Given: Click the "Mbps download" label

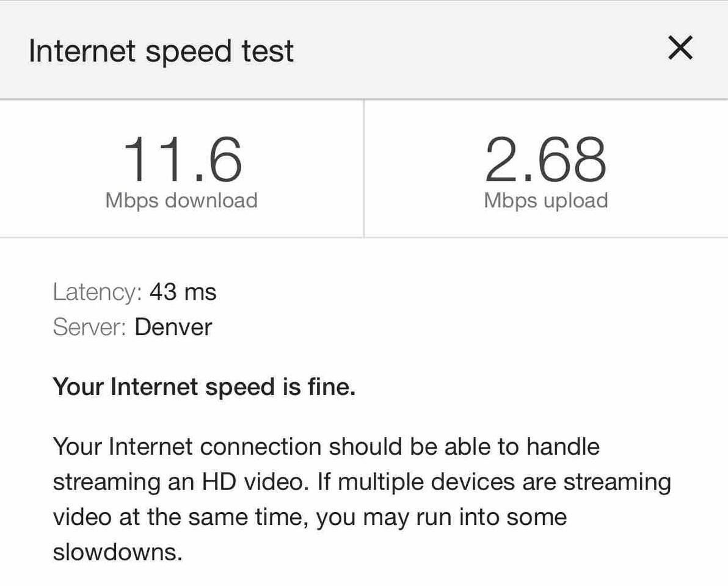Looking at the screenshot, I should point(181,200).
